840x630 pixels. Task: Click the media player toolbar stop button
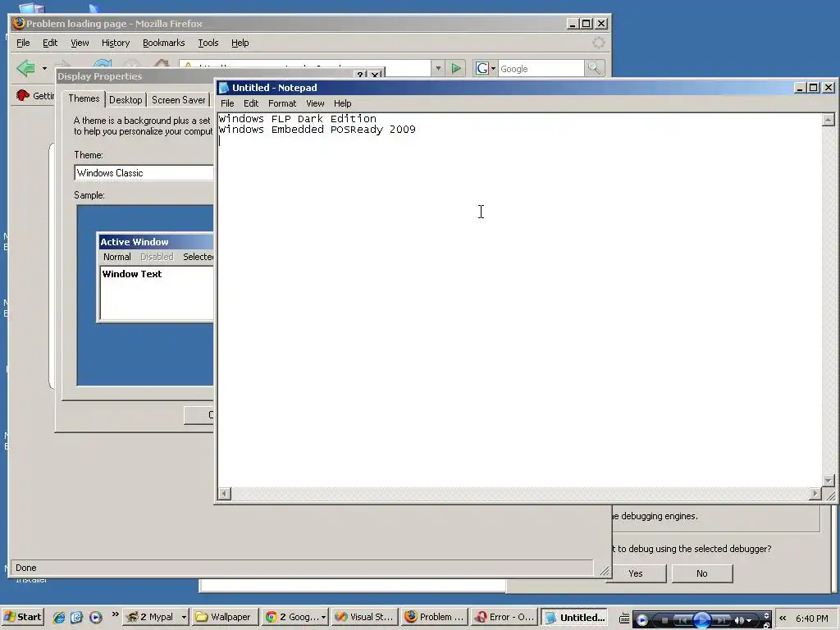point(664,620)
